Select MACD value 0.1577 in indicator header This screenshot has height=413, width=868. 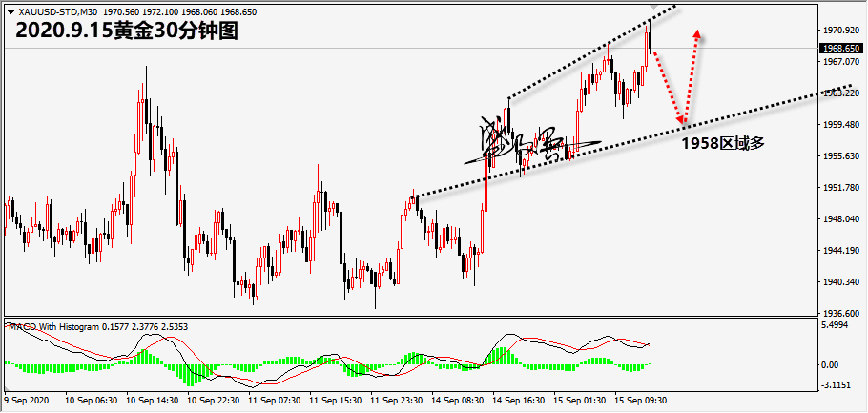(115, 327)
